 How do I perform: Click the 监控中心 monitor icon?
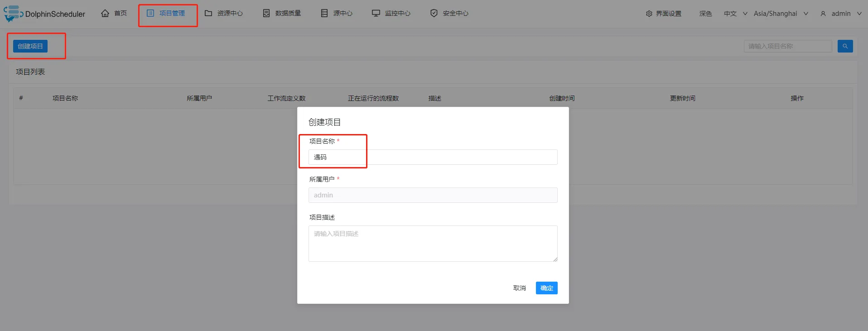click(x=376, y=13)
